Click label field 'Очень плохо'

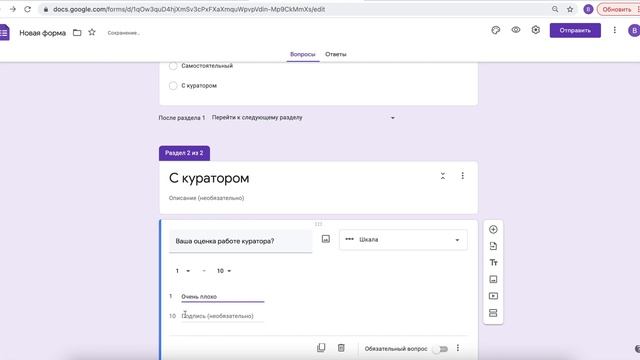point(222,297)
